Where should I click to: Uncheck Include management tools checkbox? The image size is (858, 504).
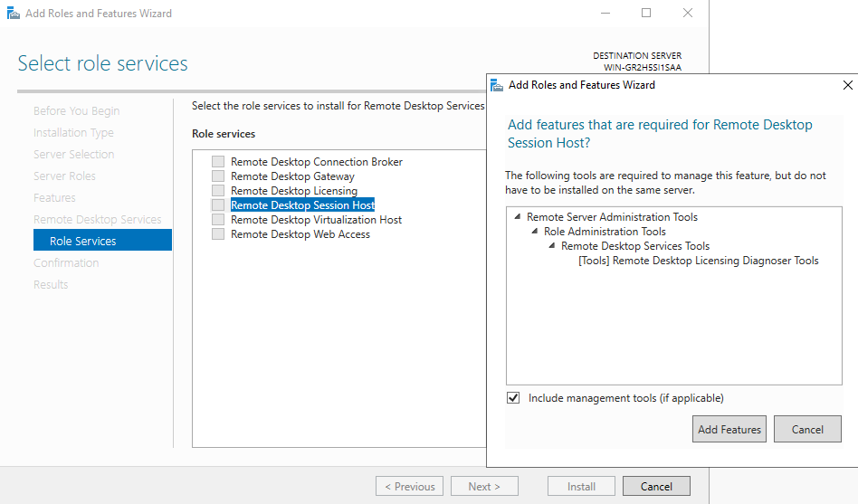pos(513,398)
